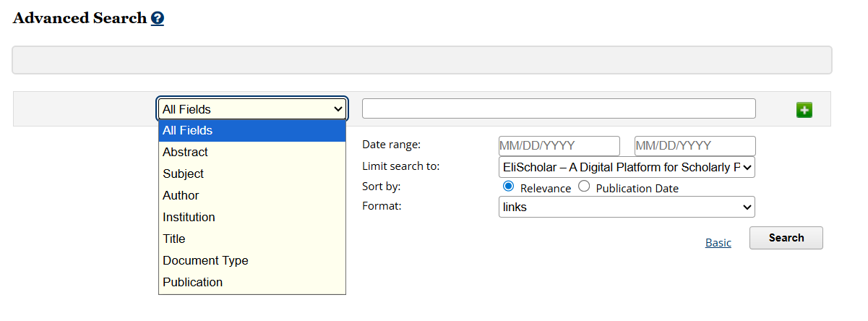The height and width of the screenshot is (321, 868).
Task: Click the end date MM/DD/YYYY field
Action: 695,146
